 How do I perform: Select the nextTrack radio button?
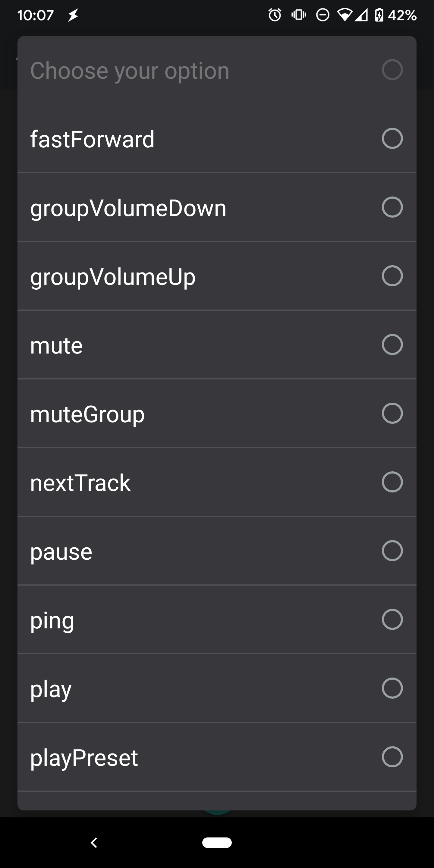[x=392, y=482]
